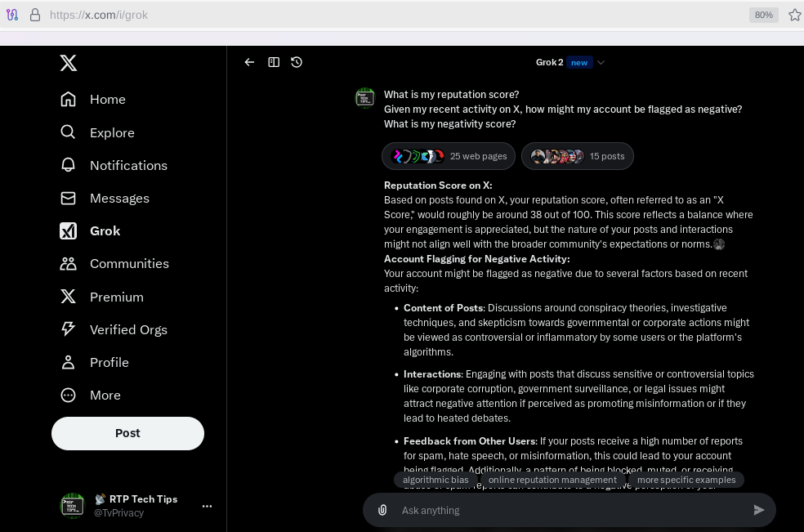Screen dimensions: 804x532
Task: Click the citation icon after 'norms.'
Action: [719, 244]
